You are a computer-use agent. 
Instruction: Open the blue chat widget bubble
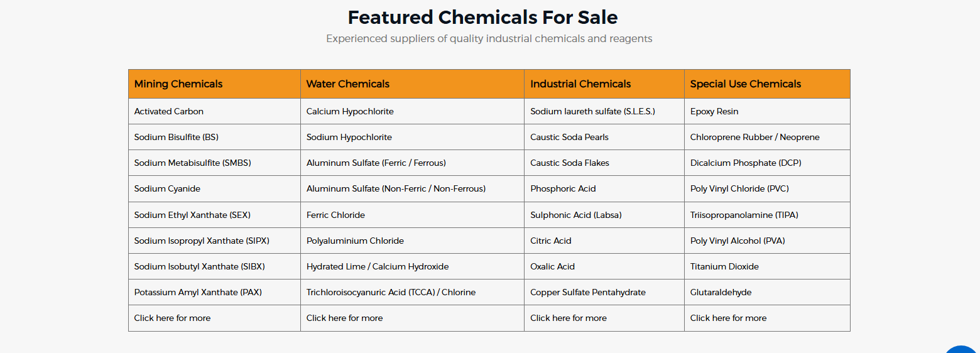pos(961,349)
